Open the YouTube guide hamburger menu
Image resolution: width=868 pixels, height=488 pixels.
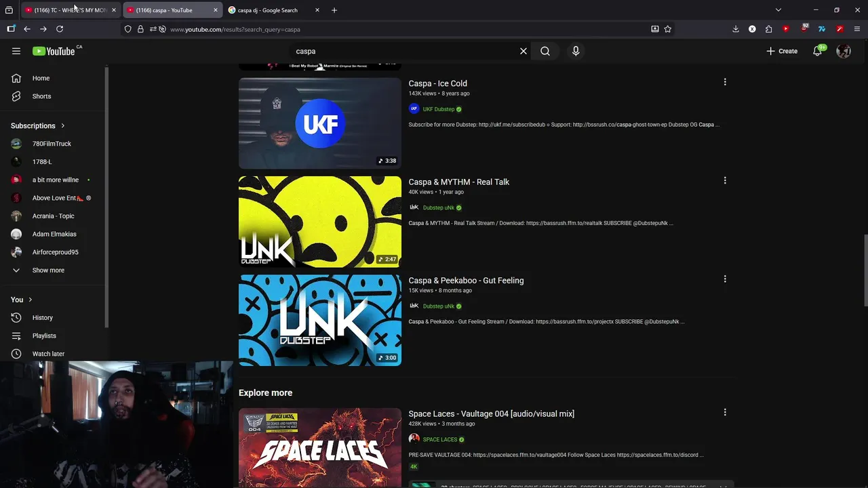tap(16, 51)
